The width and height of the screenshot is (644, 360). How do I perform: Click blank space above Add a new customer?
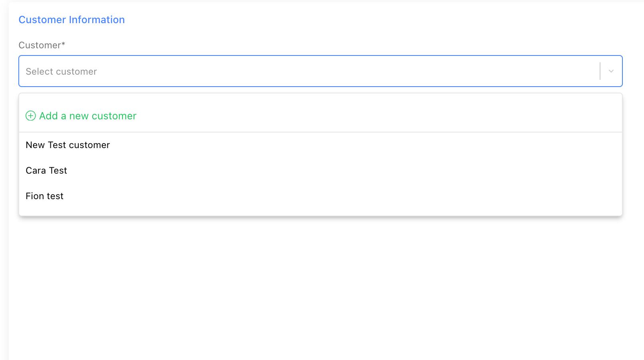pos(320,101)
